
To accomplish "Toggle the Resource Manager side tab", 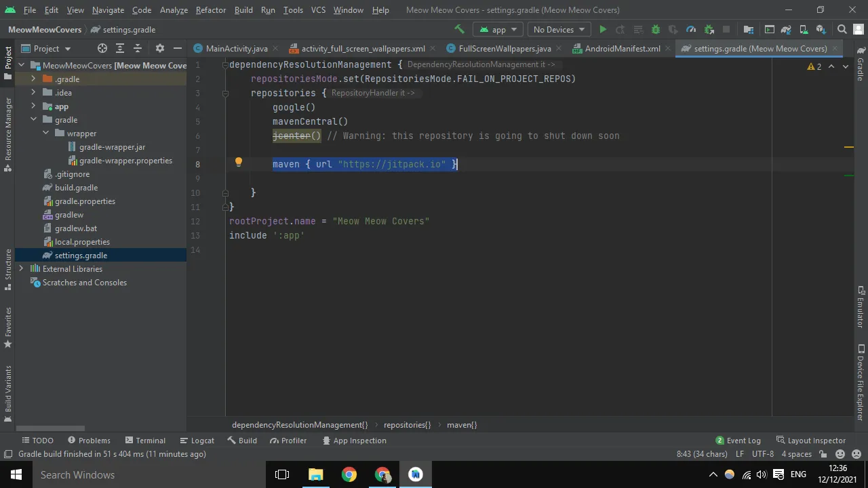I will point(8,134).
